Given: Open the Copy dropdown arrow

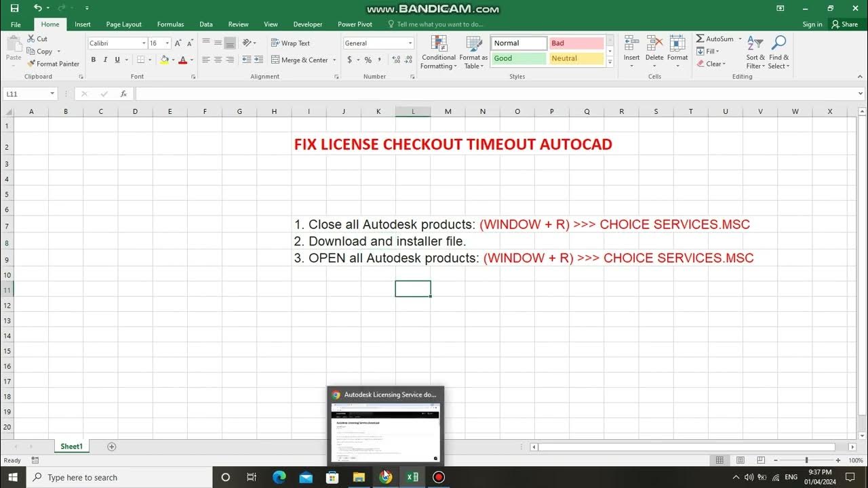Looking at the screenshot, I should pyautogui.click(x=59, y=52).
